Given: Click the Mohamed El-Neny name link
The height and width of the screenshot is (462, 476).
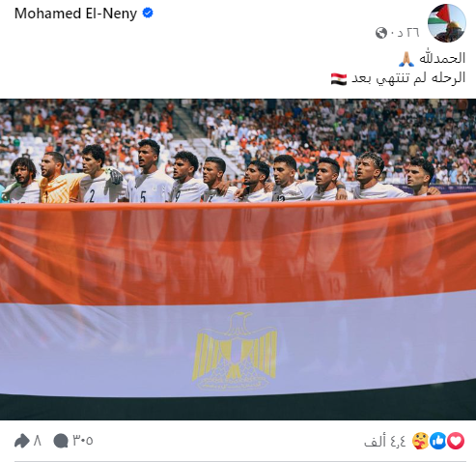Looking at the screenshot, I should point(75,14).
